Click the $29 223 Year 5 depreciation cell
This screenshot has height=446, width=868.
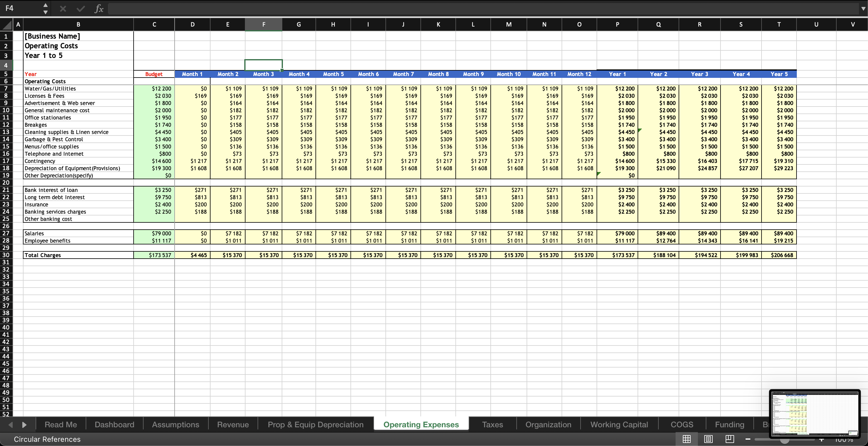[779, 168]
